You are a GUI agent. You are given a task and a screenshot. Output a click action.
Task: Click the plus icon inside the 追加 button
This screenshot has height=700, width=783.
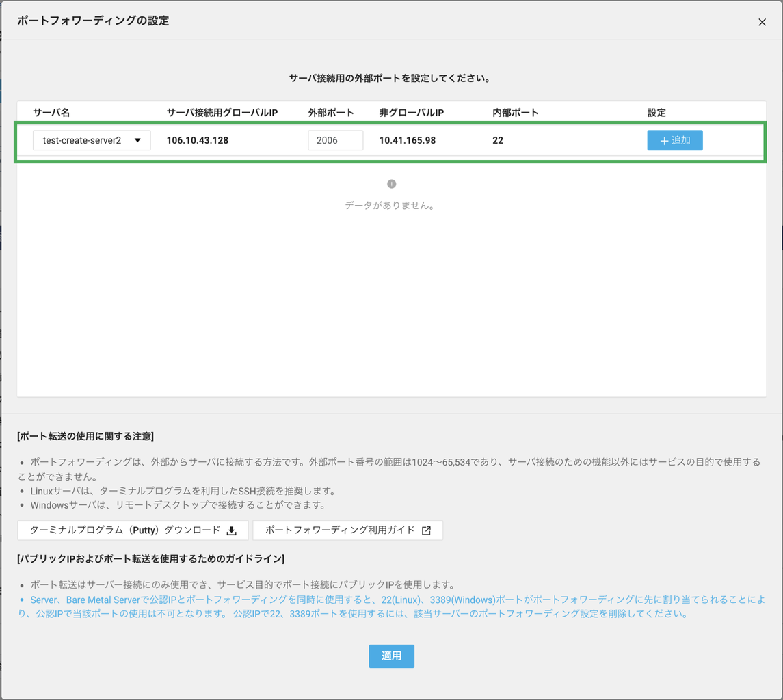[x=665, y=140]
